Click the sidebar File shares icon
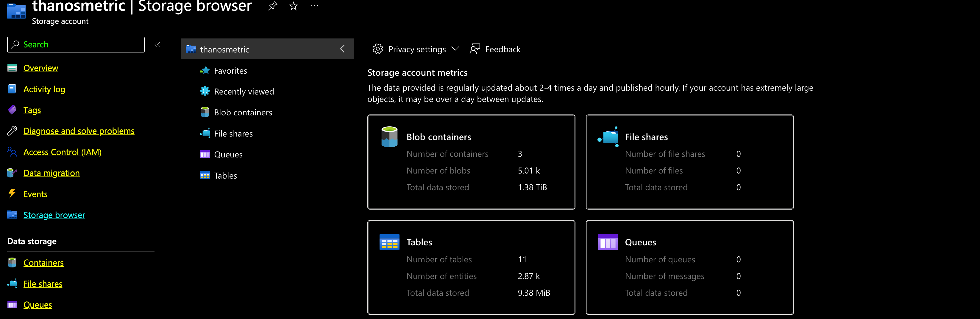This screenshot has width=980, height=319. tap(12, 284)
